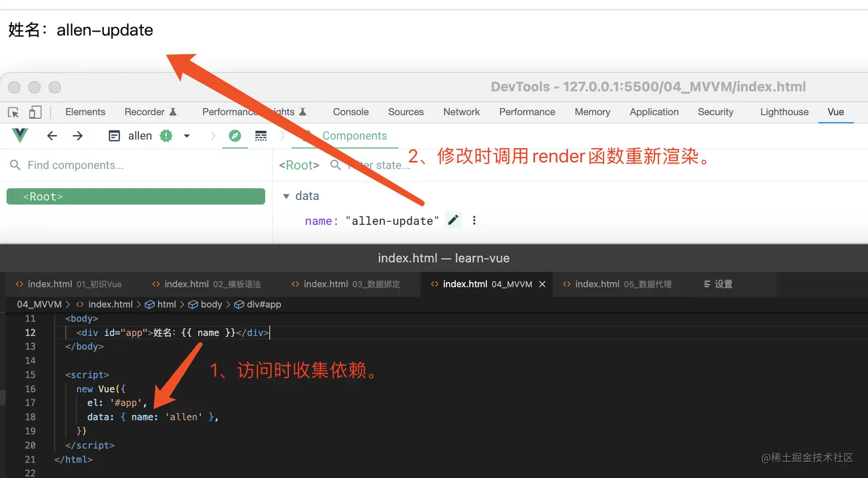Close the index.html 04_MVVM editor tab
868x478 pixels.
(542, 284)
